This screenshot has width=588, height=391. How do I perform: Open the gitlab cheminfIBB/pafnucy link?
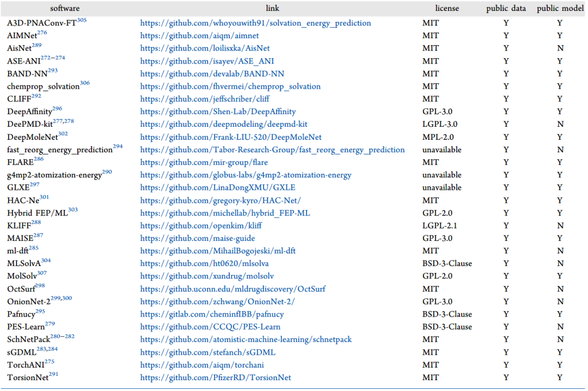(x=212, y=314)
